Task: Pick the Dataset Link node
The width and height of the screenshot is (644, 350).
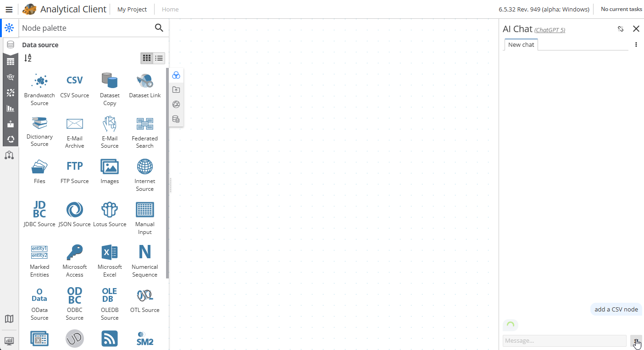Action: tap(145, 86)
